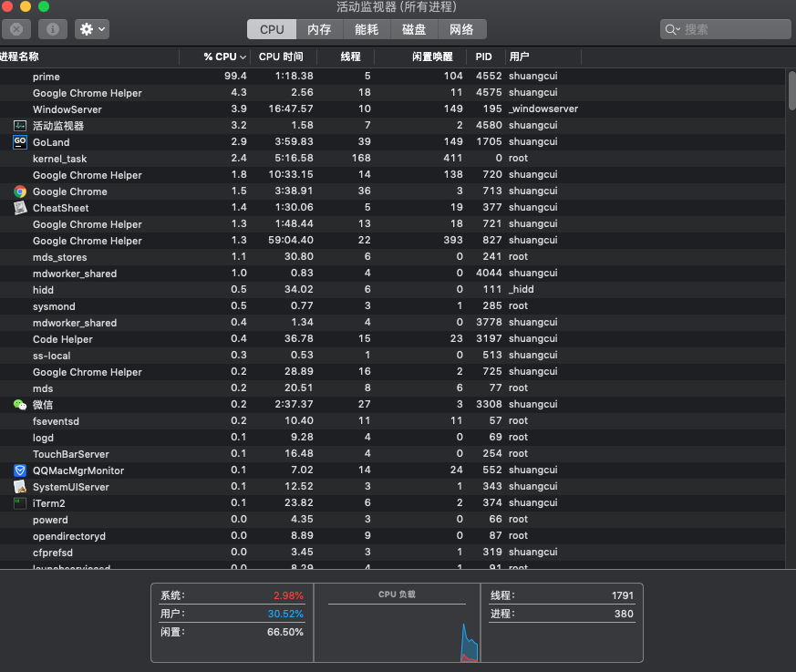Sort by the 进程名称 column header
This screenshot has width=796, height=672.
click(x=88, y=57)
